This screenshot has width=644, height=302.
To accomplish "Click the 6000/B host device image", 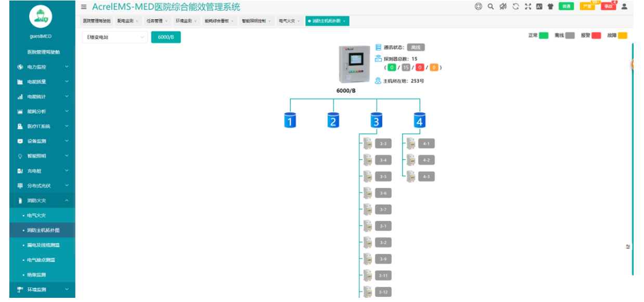I will pos(352,65).
